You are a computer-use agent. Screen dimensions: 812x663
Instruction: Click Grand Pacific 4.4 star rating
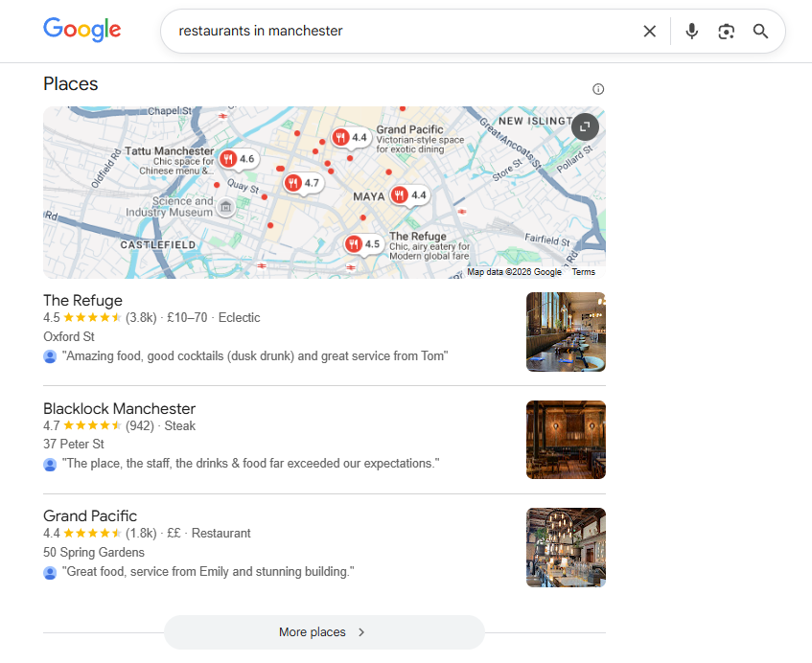click(x=82, y=533)
